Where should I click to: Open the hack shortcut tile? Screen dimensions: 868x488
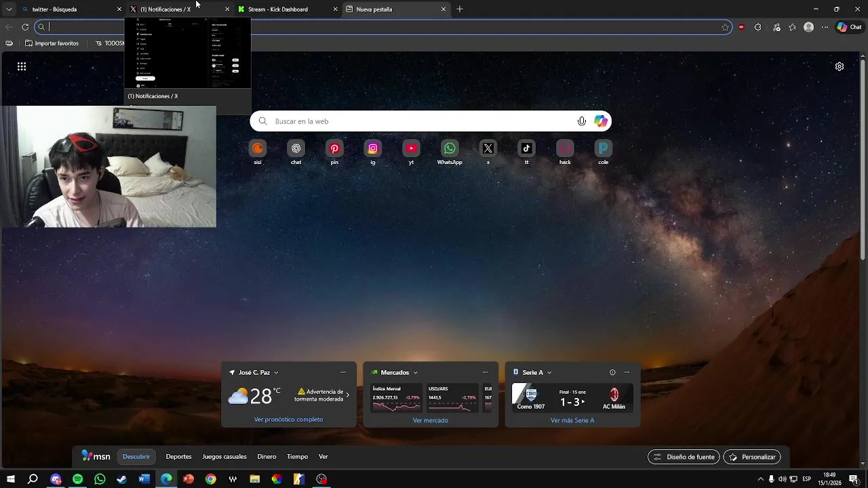pos(565,148)
